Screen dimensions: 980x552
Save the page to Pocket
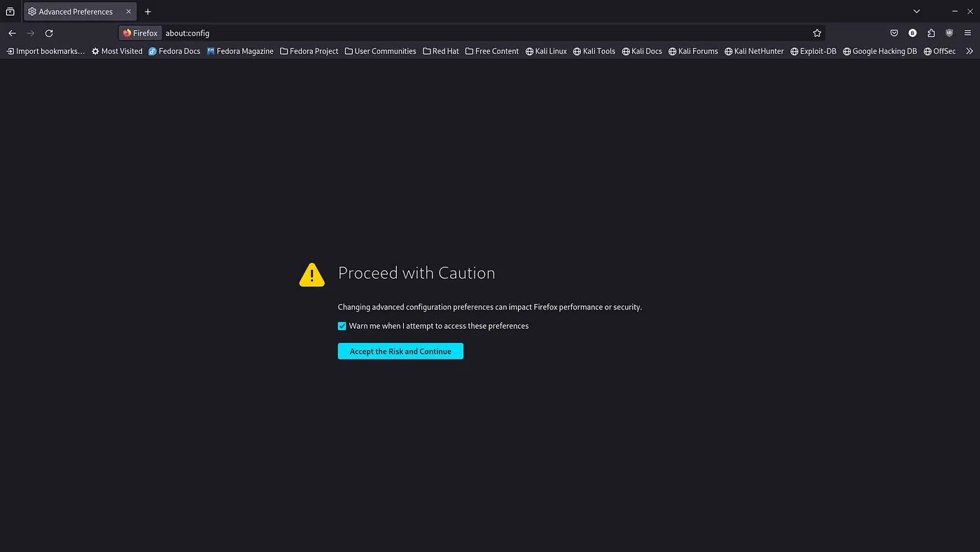894,33
